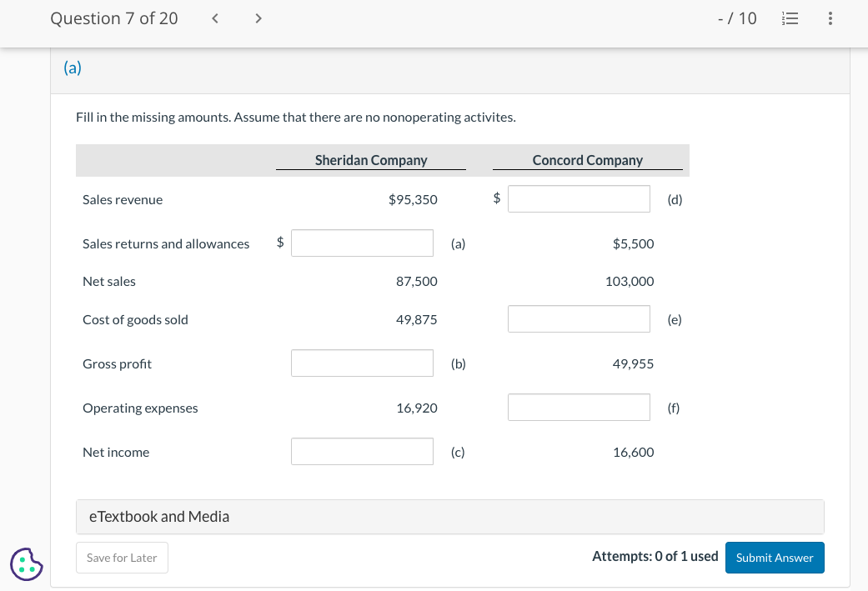Click the Sheridan Company column header
This screenshot has height=591, width=868.
(371, 159)
